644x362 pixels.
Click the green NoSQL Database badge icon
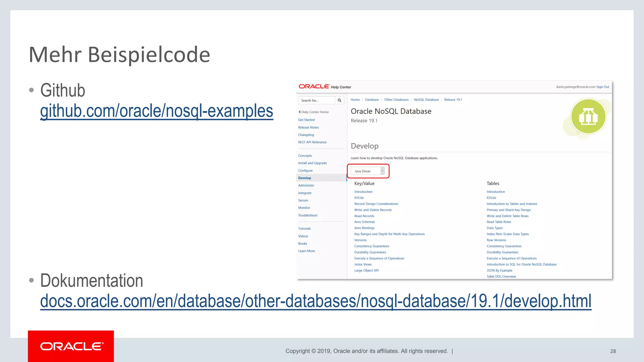pyautogui.click(x=588, y=117)
